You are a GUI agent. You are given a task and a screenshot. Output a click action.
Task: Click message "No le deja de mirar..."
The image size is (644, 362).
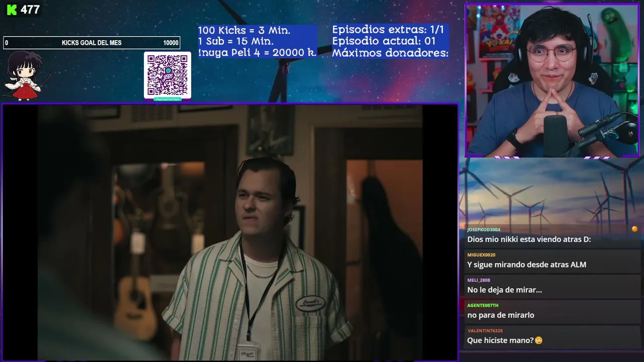tap(505, 290)
